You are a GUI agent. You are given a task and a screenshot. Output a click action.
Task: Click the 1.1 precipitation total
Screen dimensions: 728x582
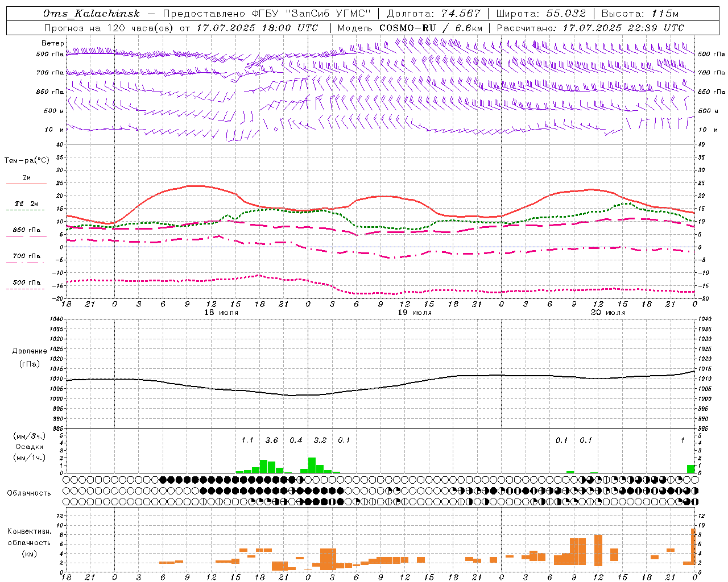(247, 440)
